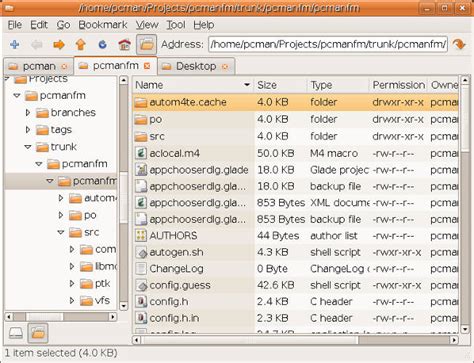Click the aclocal.m4 file icon
This screenshot has height=363, width=474.
141,153
